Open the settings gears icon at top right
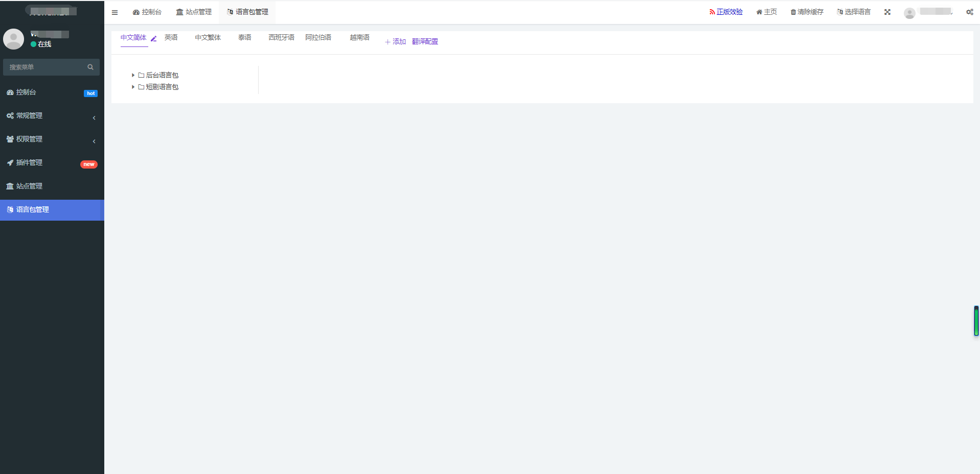The image size is (980, 474). coord(969,12)
